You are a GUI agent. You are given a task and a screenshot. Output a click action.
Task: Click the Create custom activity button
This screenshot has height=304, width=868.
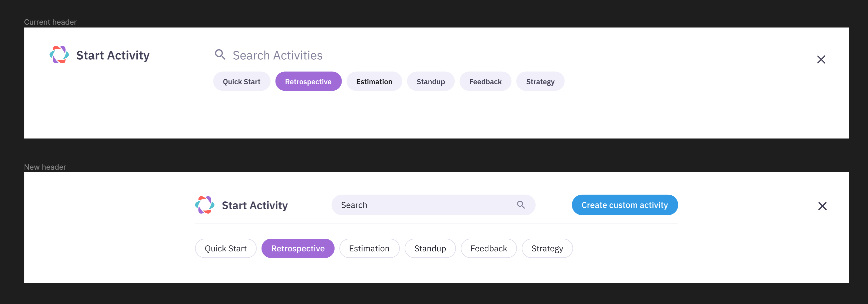[624, 205]
